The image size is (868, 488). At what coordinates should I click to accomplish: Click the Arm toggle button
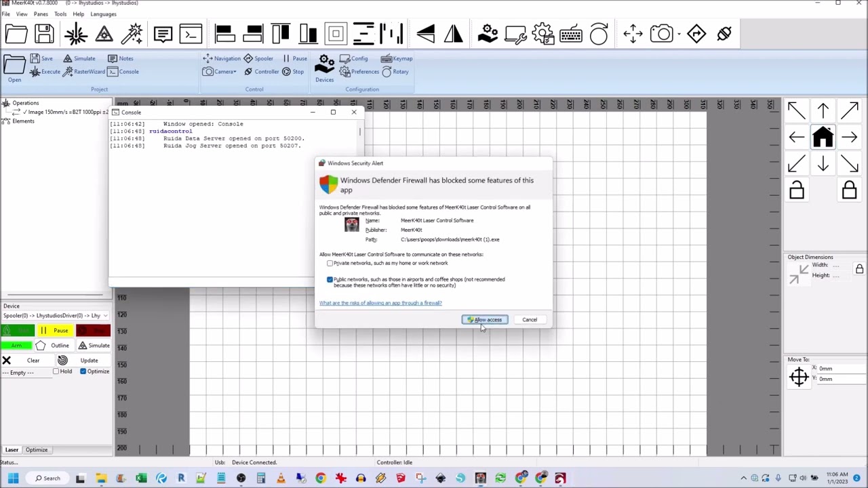[18, 346]
